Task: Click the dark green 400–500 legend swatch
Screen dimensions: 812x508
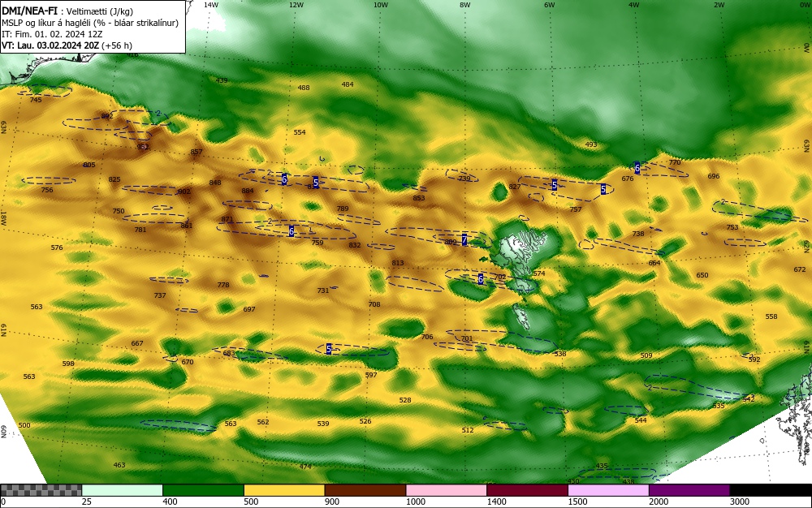Action: 203,490
